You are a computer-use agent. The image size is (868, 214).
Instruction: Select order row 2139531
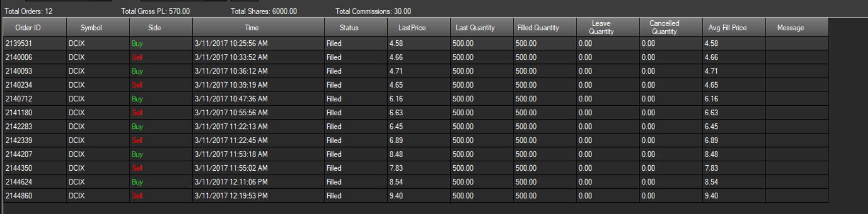(19, 44)
